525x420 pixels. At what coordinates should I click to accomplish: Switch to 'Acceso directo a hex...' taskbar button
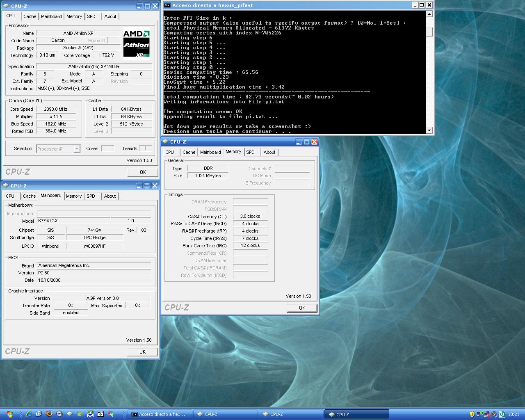[160, 414]
